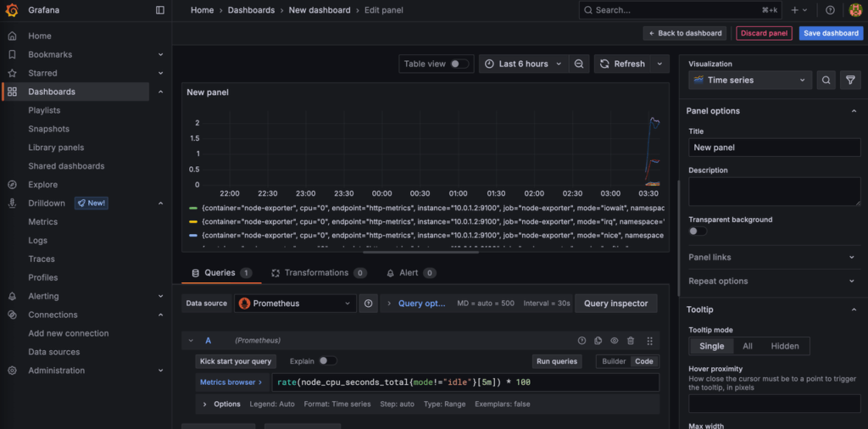Set Tooltip mode to Hidden

point(785,346)
